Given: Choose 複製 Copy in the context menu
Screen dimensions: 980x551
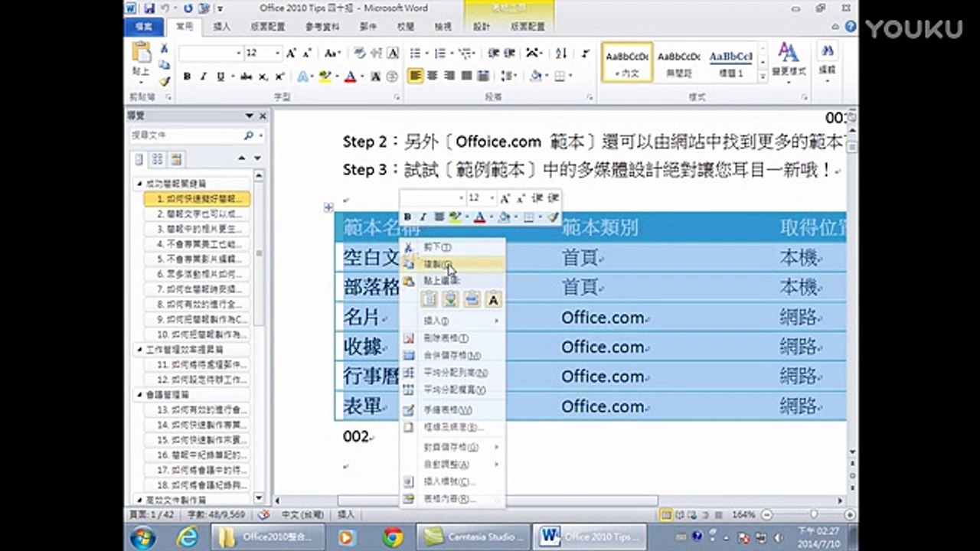Looking at the screenshot, I should tap(453, 263).
